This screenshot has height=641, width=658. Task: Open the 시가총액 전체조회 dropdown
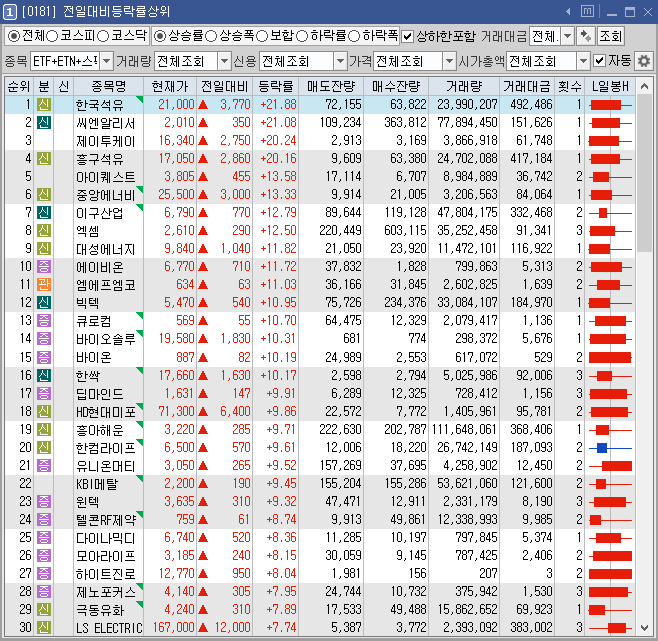pyautogui.click(x=583, y=61)
